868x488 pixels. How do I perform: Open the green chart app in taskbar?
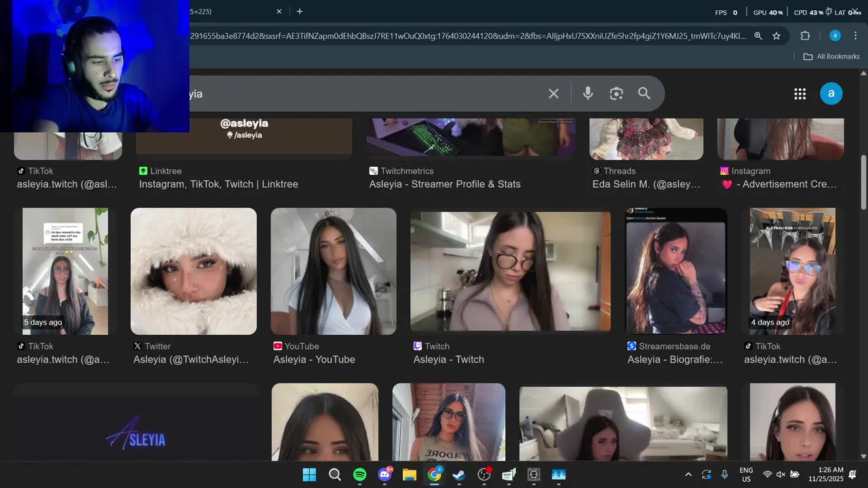[509, 474]
